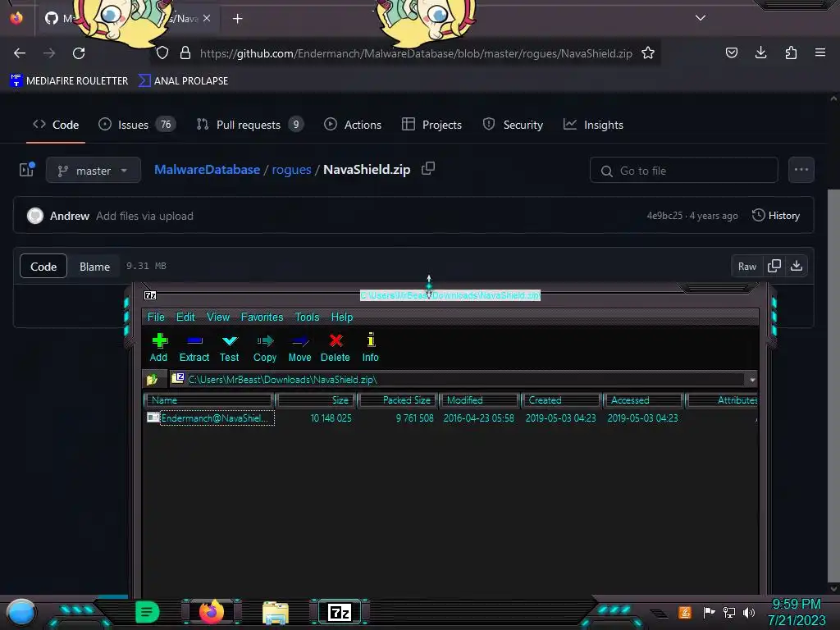Open a new browser tab

point(237,19)
